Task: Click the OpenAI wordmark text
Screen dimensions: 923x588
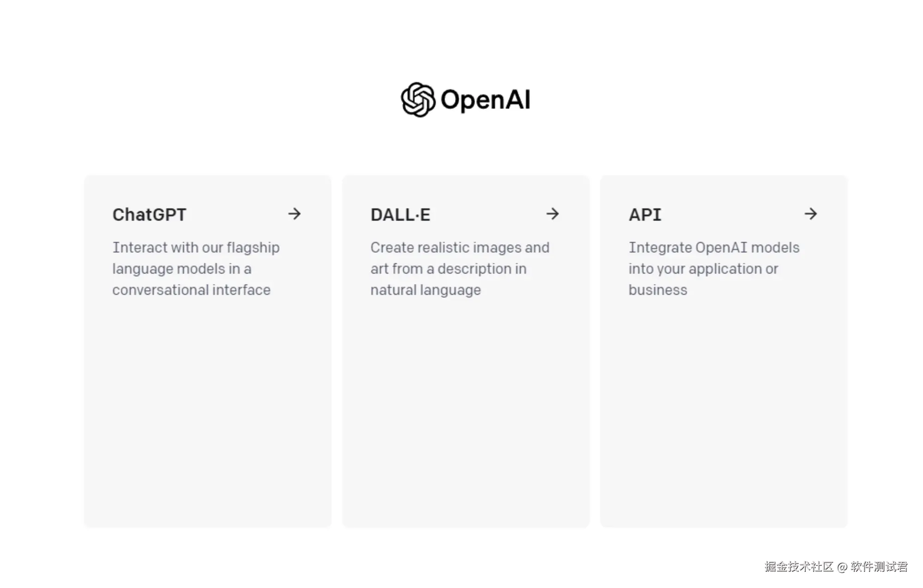Action: coord(485,100)
